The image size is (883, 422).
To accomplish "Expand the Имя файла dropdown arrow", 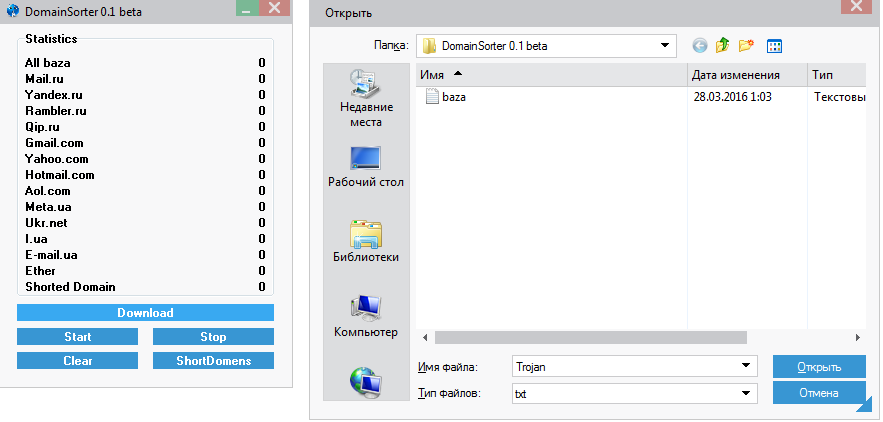I will click(x=745, y=367).
